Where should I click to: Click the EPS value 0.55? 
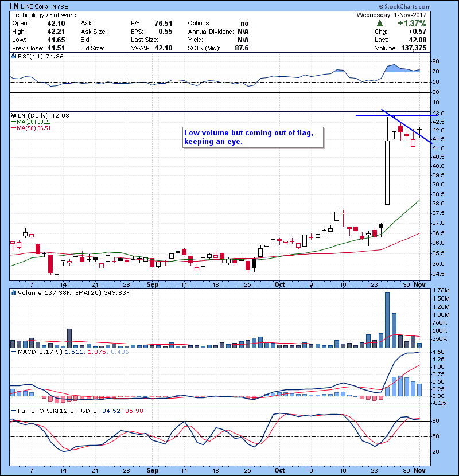[x=166, y=32]
